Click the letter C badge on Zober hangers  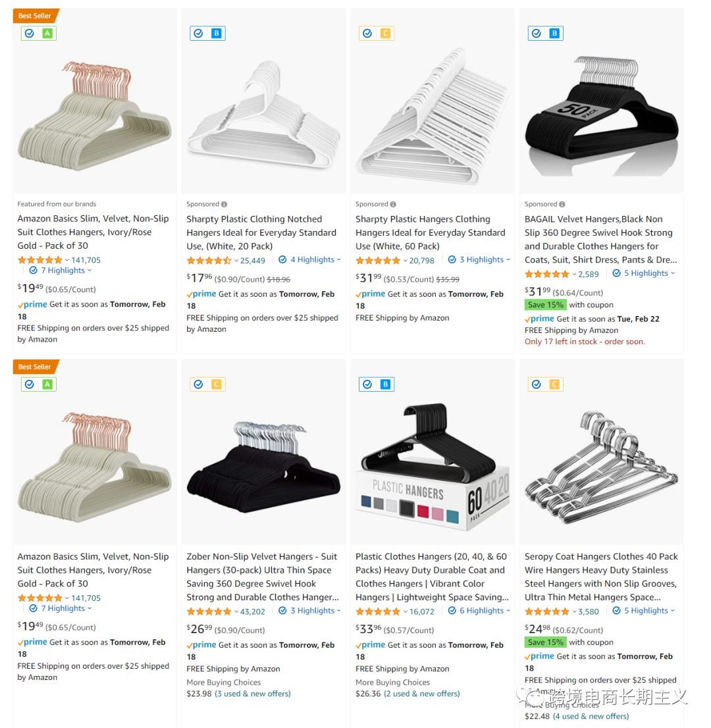pyautogui.click(x=216, y=384)
